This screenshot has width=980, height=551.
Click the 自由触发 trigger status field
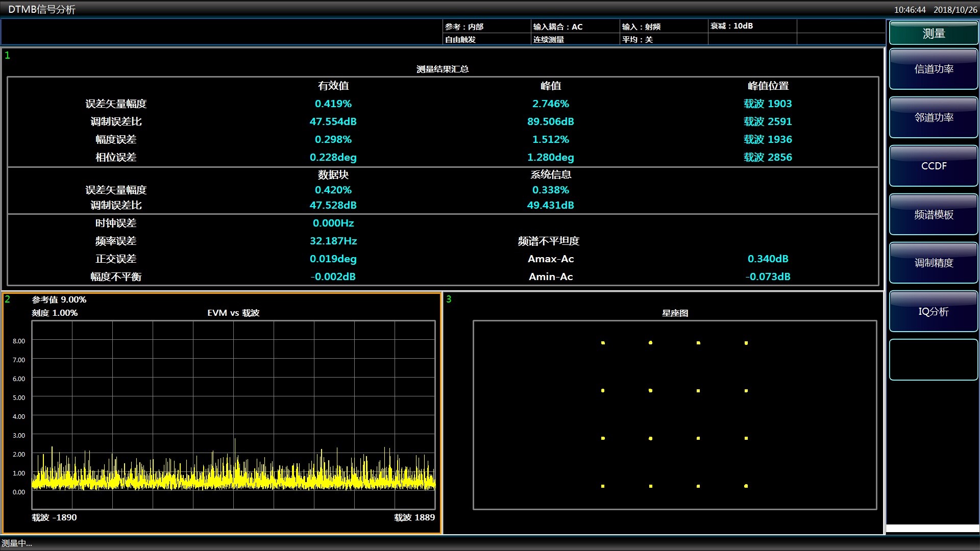point(460,39)
